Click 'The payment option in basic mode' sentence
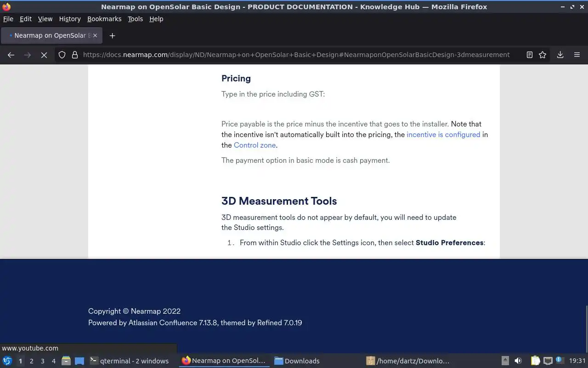 point(305,160)
